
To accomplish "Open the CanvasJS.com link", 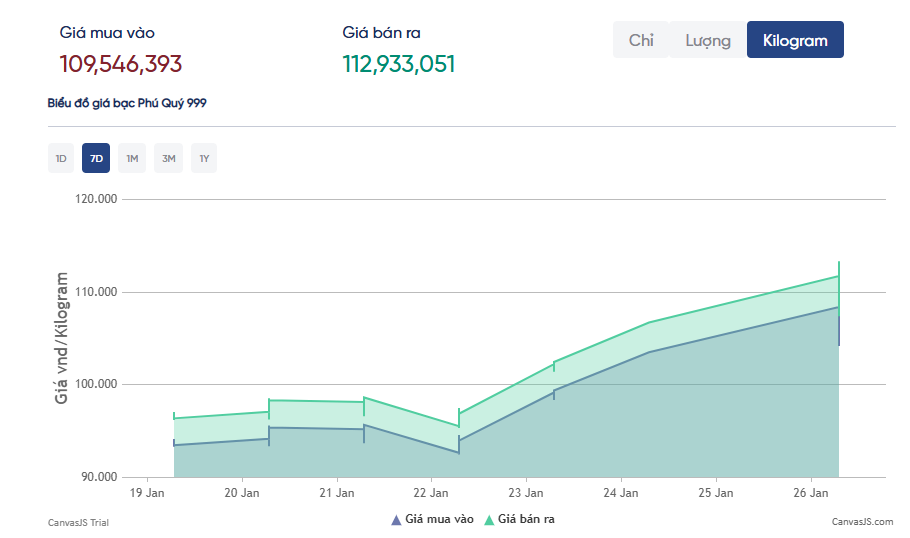I will [862, 521].
